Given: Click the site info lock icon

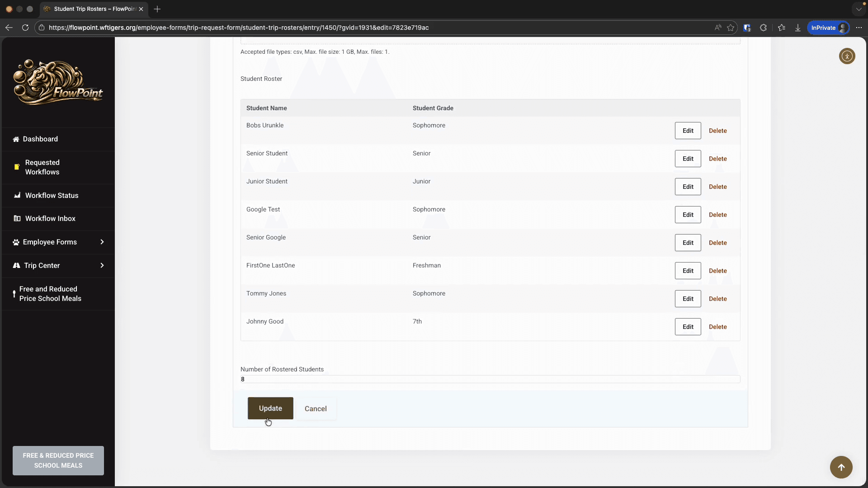Looking at the screenshot, I should [x=42, y=28].
